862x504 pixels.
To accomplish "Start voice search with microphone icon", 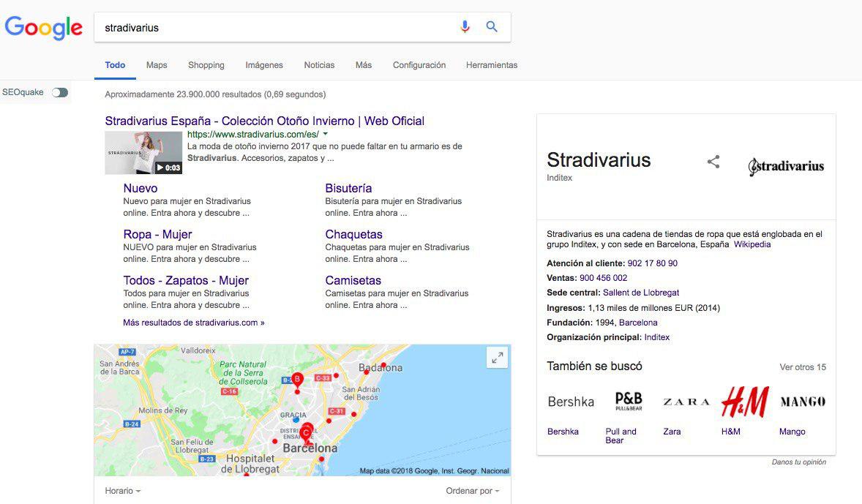I will pyautogui.click(x=465, y=27).
